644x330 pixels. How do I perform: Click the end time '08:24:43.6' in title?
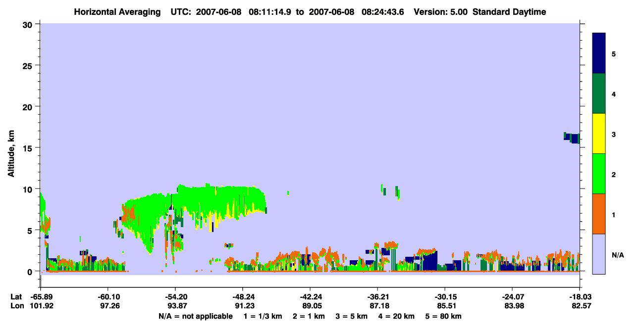point(384,12)
